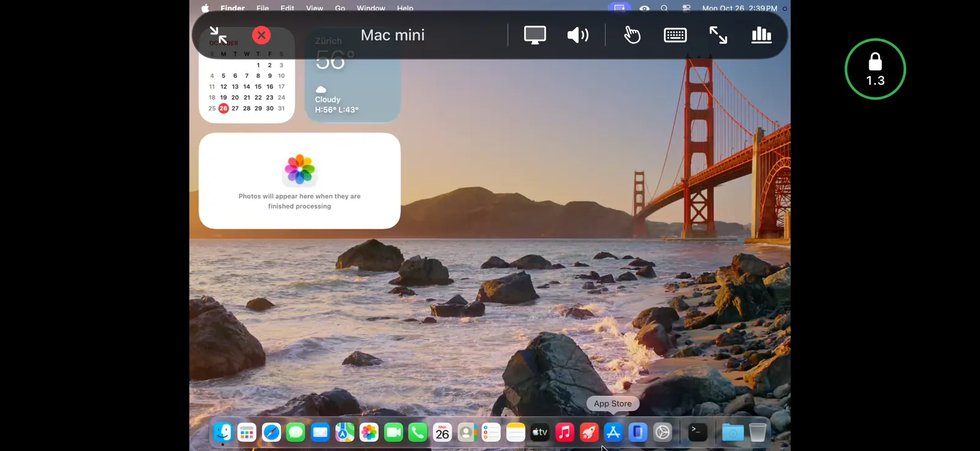This screenshot has width=980, height=451.
Task: Open Music in the Dock
Action: (x=564, y=433)
